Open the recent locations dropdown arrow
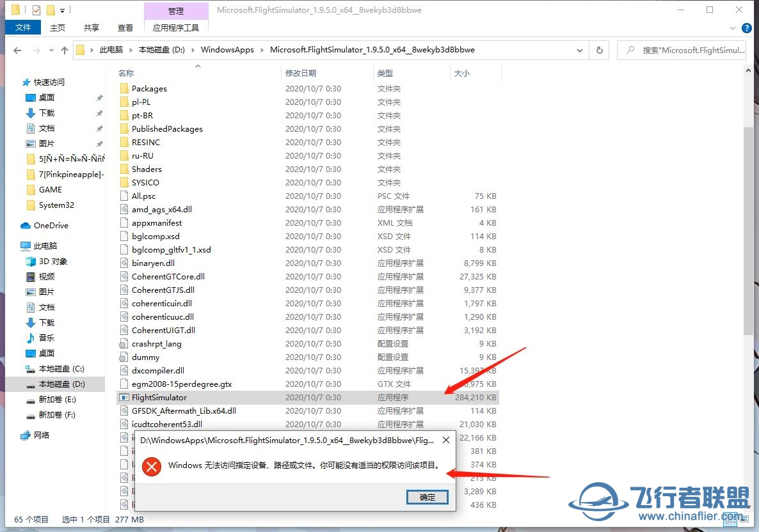Image resolution: width=759 pixels, height=532 pixels. click(x=51, y=51)
